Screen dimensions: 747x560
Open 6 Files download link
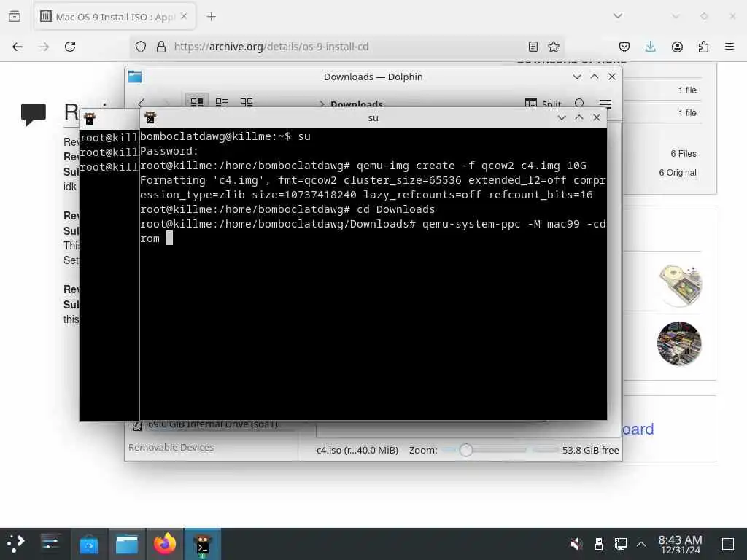pos(683,153)
